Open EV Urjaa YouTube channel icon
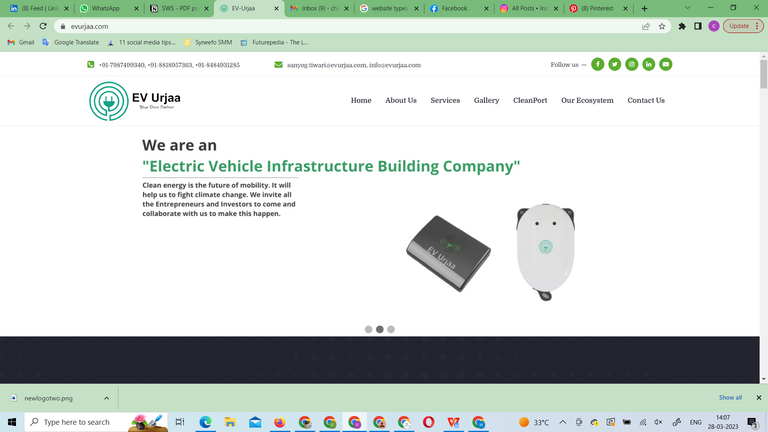This screenshot has height=432, width=768. coord(666,64)
